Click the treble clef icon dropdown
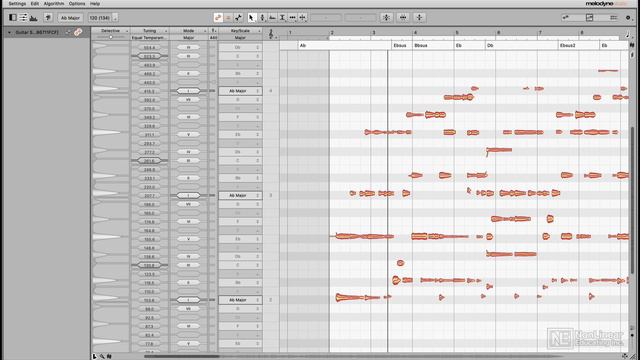This screenshot has height=360, width=640. (x=271, y=34)
